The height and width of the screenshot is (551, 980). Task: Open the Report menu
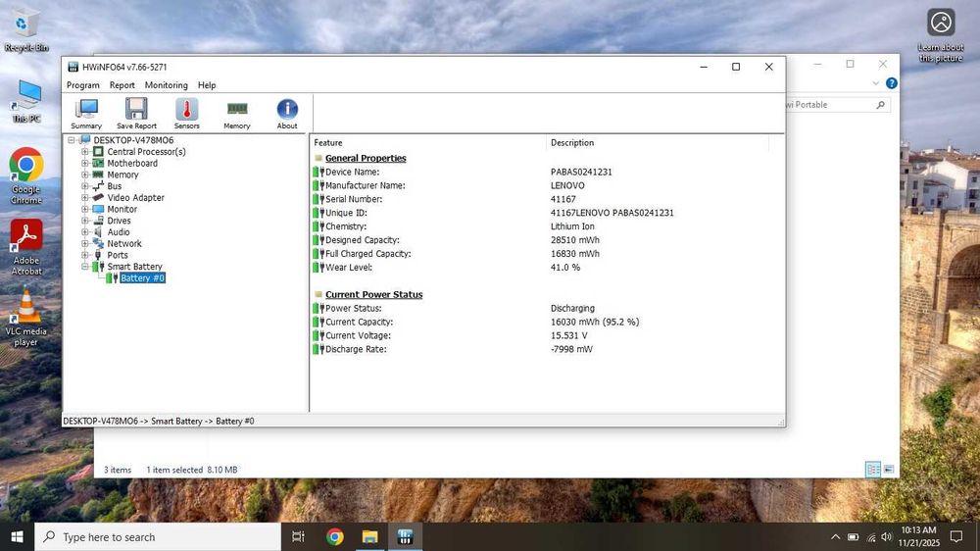pyautogui.click(x=122, y=85)
